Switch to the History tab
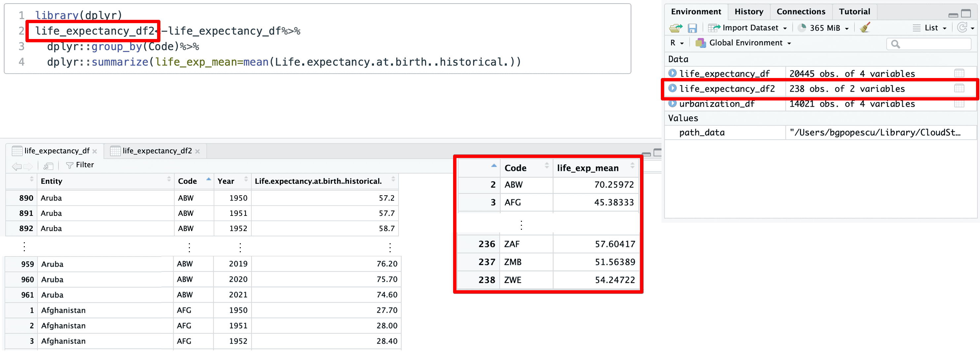 point(748,12)
